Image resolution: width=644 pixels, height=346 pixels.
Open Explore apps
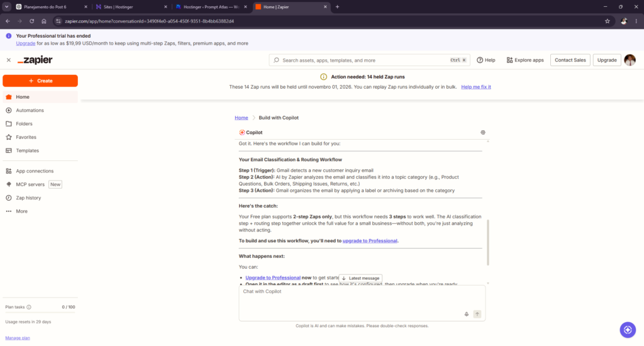[525, 60]
